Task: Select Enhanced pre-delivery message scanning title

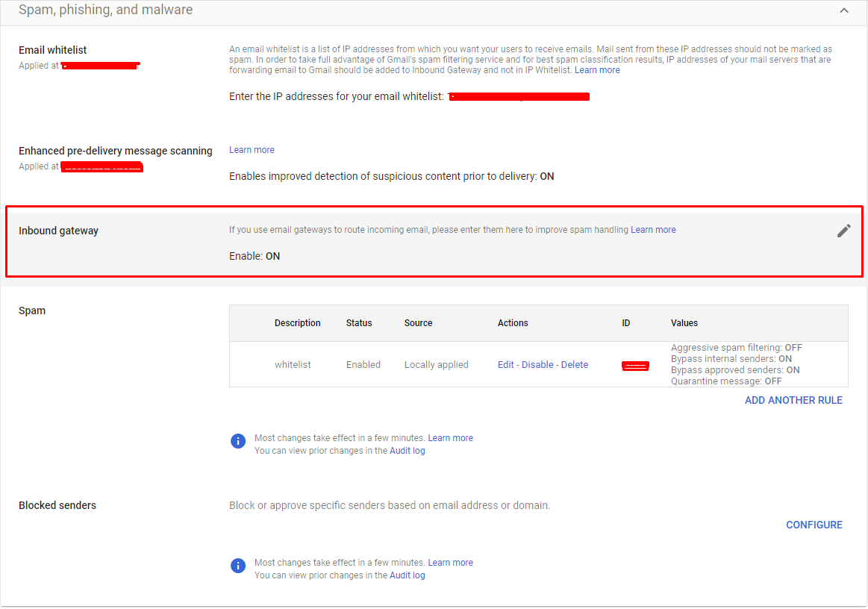Action: (x=116, y=152)
